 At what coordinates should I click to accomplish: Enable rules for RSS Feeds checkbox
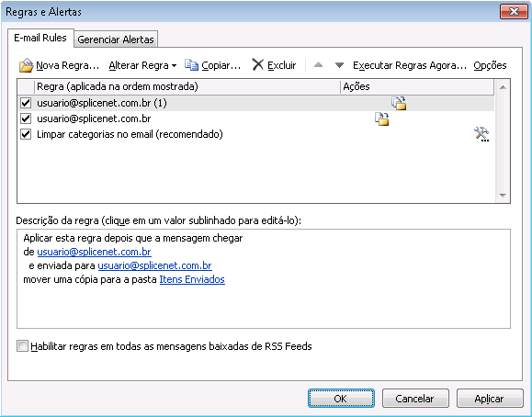[x=22, y=346]
